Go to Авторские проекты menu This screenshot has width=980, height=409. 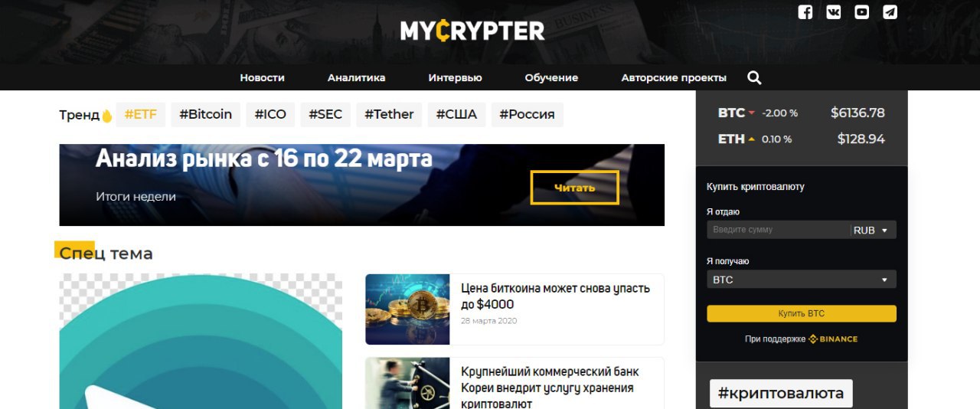[x=674, y=77]
